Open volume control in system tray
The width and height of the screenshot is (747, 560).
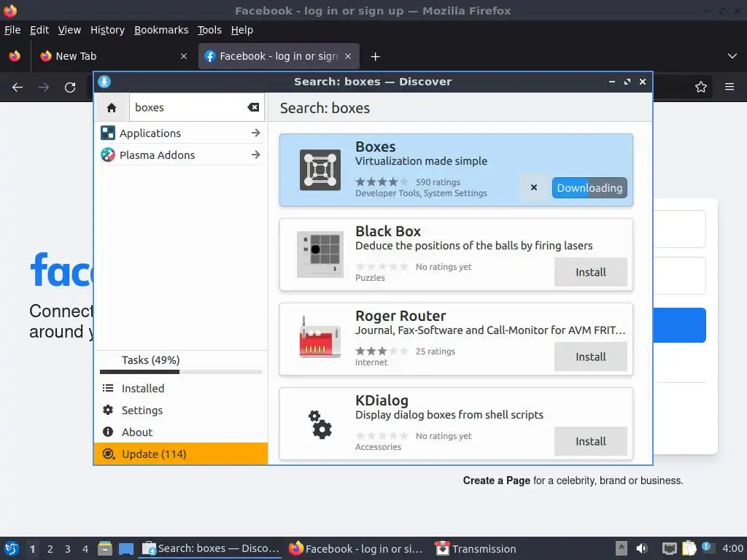point(642,548)
